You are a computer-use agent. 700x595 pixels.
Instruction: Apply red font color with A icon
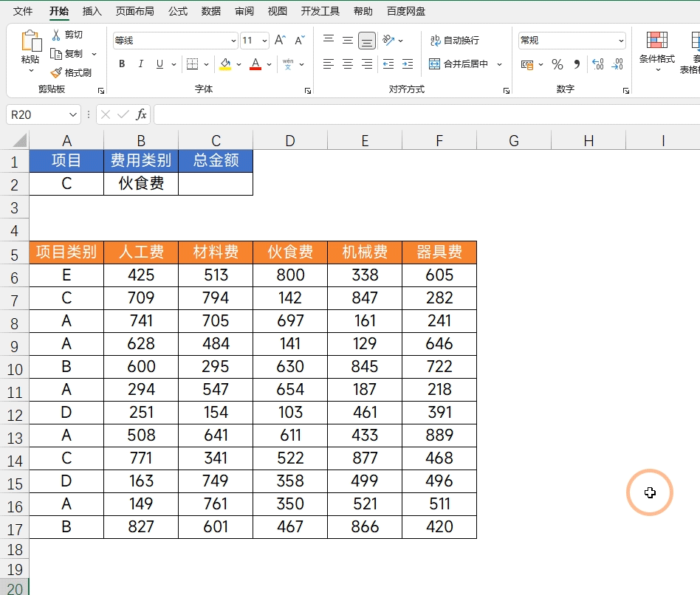(255, 63)
